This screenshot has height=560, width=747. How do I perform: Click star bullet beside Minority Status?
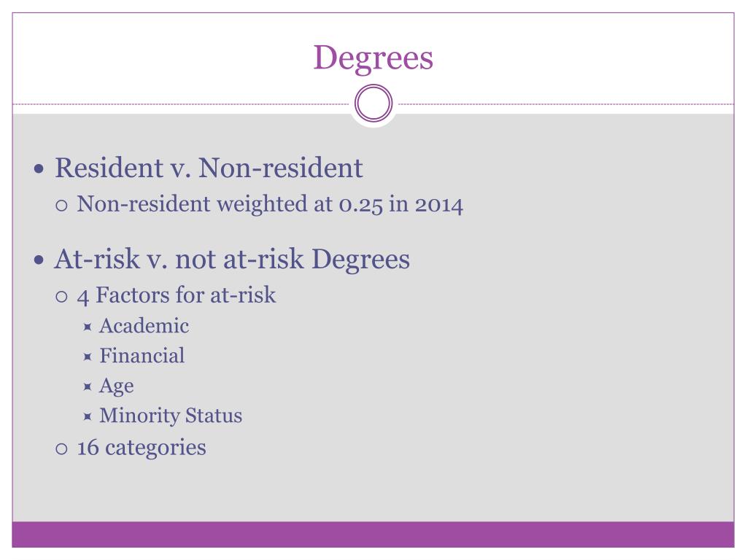pos(88,417)
